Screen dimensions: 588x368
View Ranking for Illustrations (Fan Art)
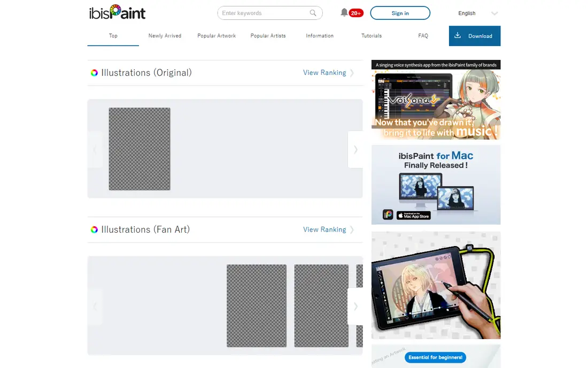pos(324,229)
